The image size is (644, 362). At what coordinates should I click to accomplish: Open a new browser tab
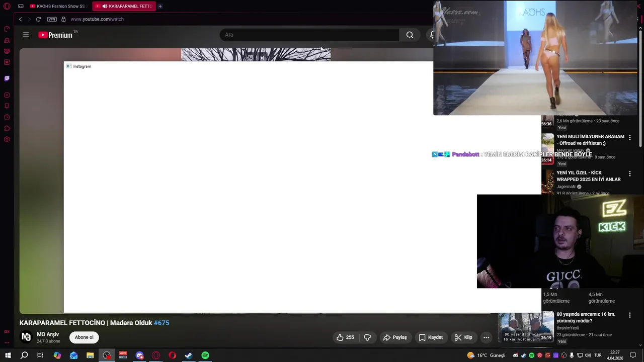point(160,6)
